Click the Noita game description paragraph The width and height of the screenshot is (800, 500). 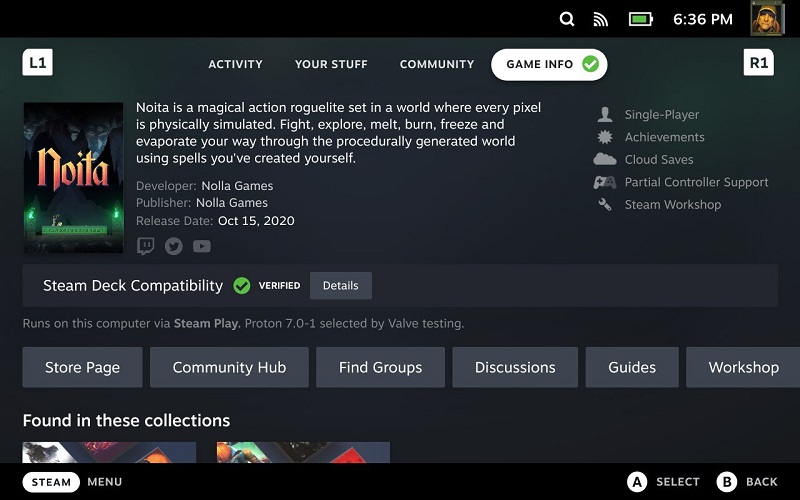pos(338,133)
